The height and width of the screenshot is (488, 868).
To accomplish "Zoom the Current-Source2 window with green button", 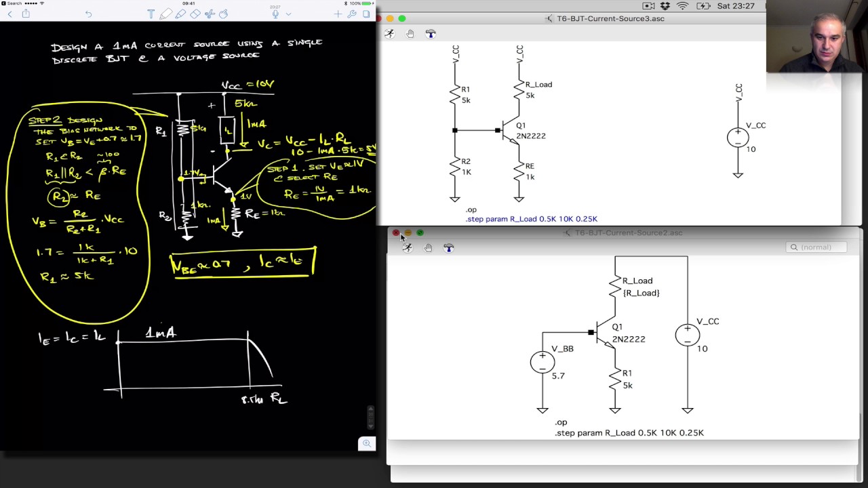I will [420, 233].
